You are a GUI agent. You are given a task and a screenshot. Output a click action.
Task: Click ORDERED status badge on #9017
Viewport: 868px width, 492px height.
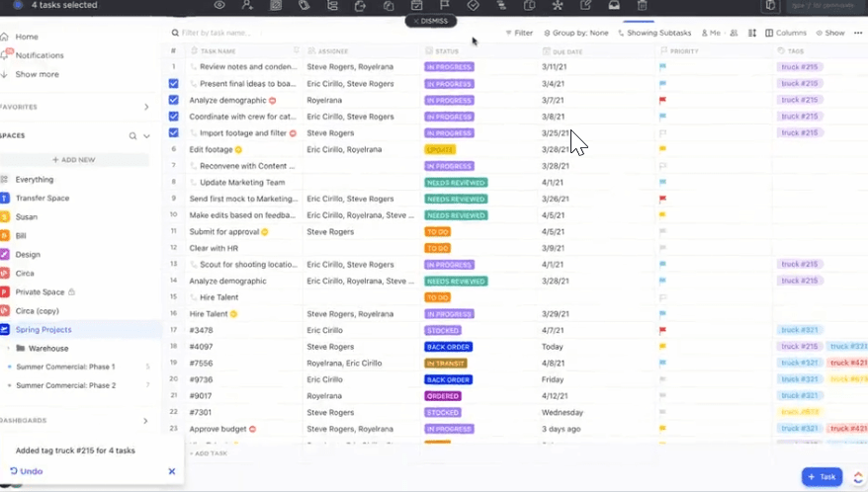click(443, 396)
